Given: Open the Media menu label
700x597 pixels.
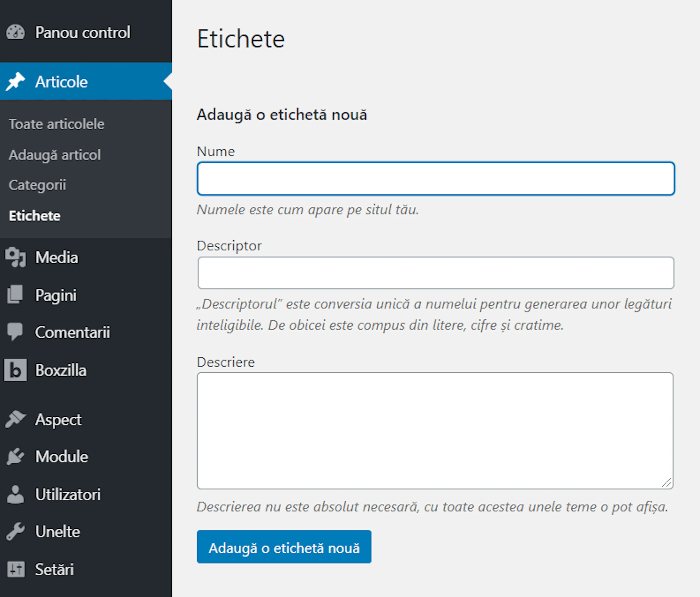Looking at the screenshot, I should (57, 257).
